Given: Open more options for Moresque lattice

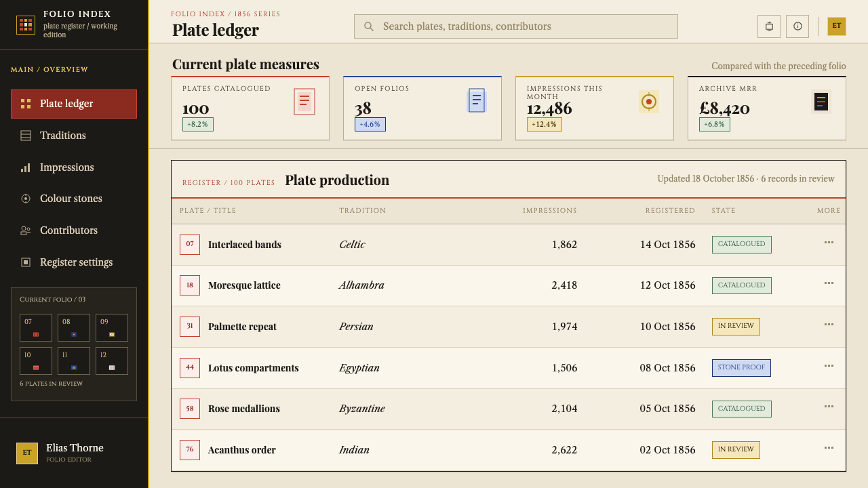Looking at the screenshot, I should (829, 283).
